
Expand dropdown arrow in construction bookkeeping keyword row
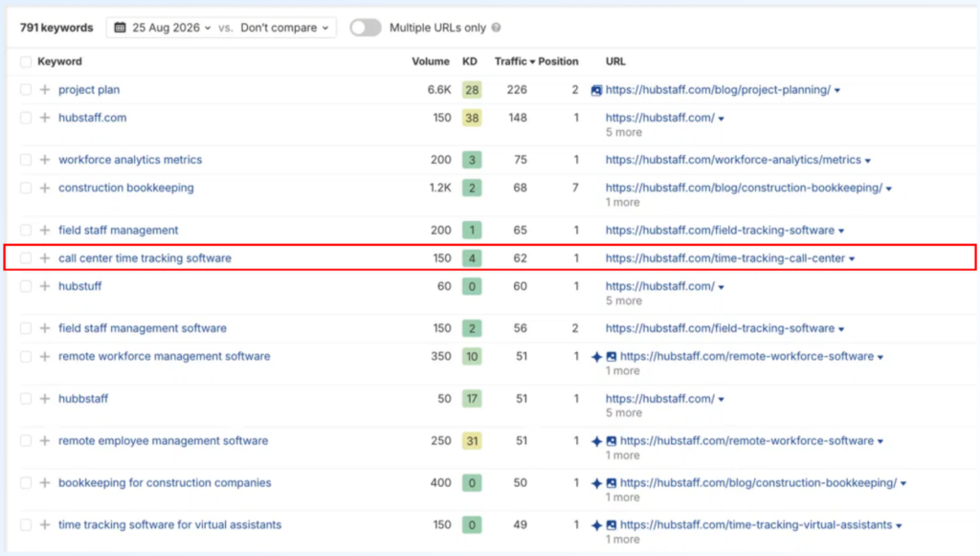coord(889,189)
